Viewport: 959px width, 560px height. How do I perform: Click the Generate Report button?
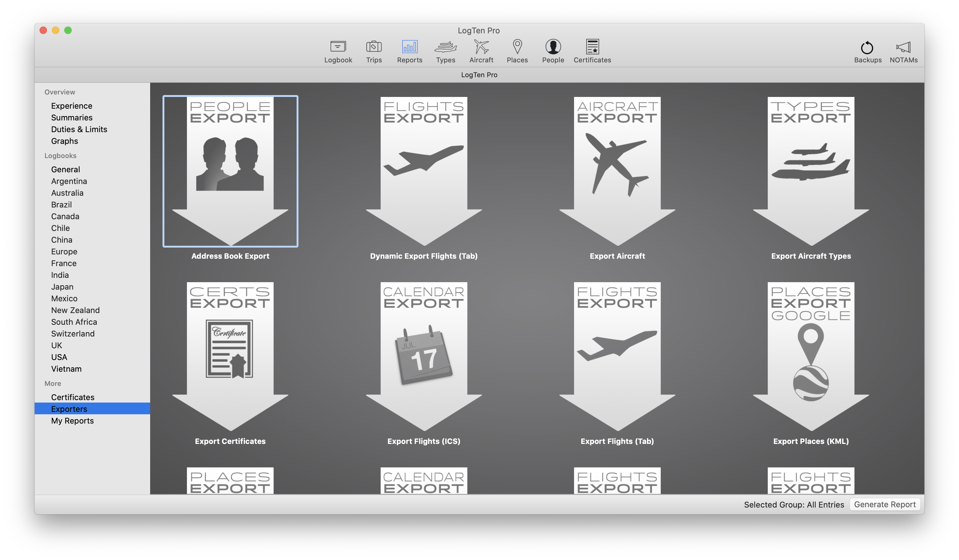tap(885, 504)
